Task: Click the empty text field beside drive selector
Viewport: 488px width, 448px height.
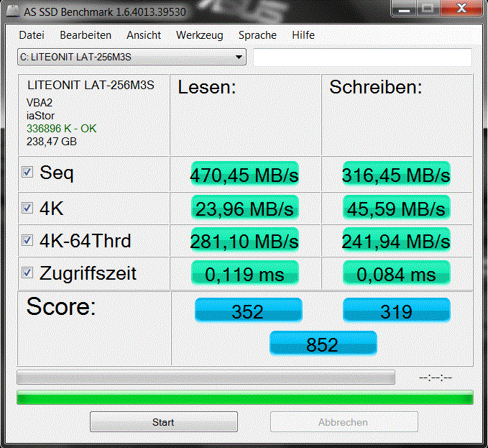Action: (362, 57)
